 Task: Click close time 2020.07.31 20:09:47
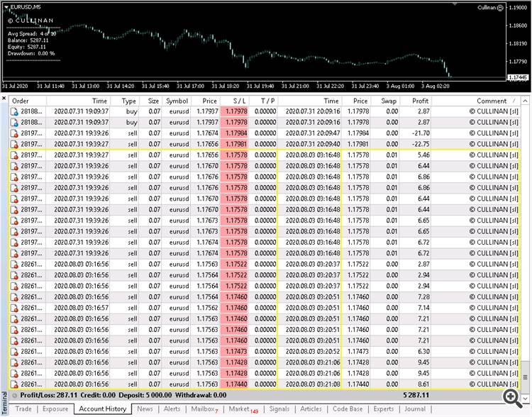313,133
